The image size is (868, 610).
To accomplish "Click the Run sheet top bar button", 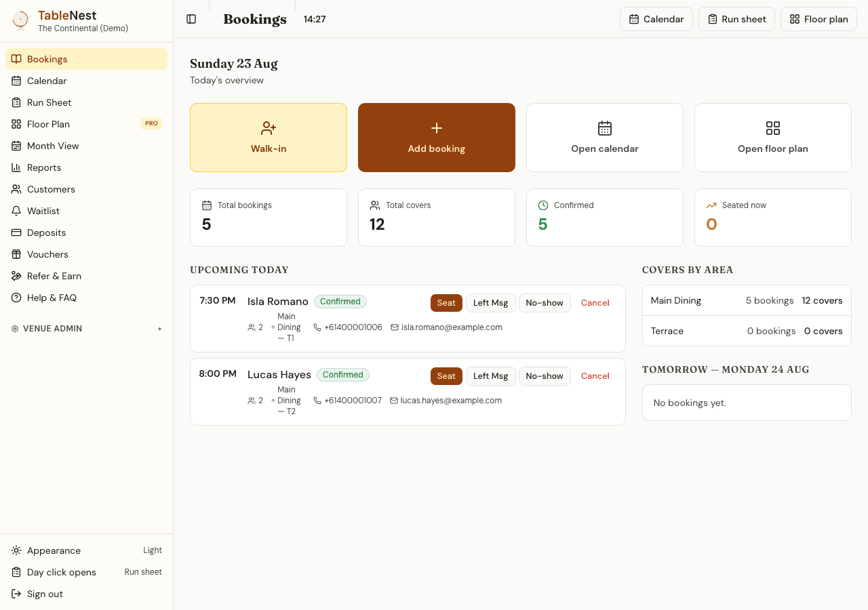I will coord(737,19).
